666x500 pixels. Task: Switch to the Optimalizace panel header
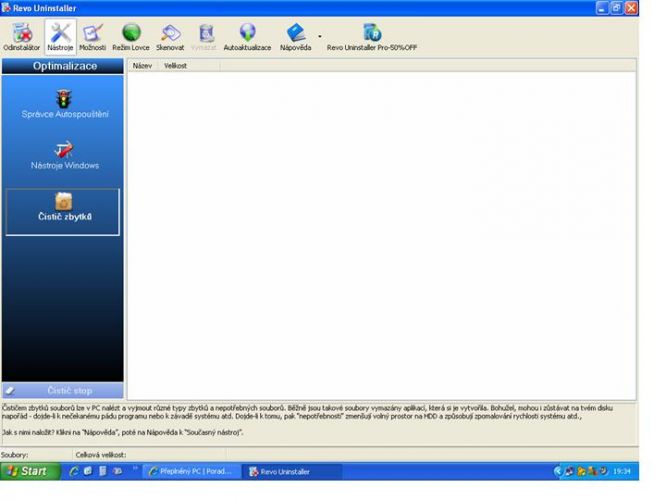63,66
